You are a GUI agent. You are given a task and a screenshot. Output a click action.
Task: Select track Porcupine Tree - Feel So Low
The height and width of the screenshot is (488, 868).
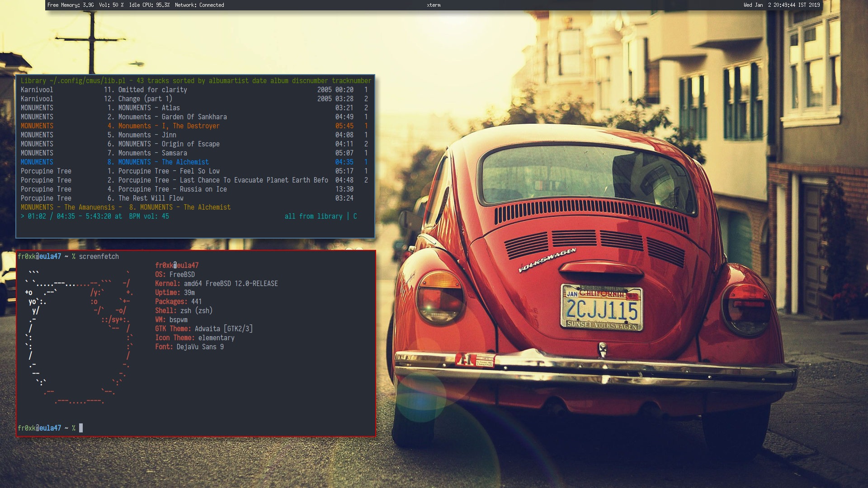coord(168,171)
